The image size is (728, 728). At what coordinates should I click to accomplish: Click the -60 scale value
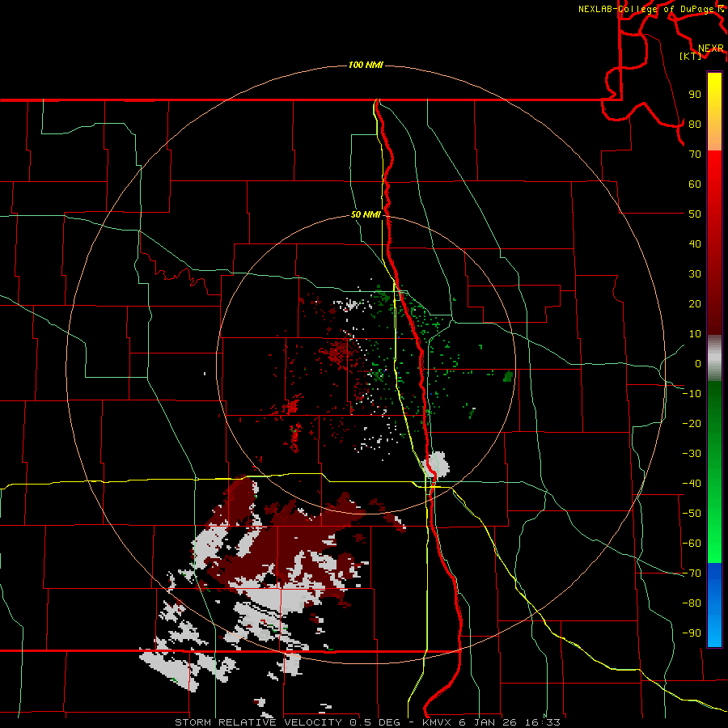point(692,544)
